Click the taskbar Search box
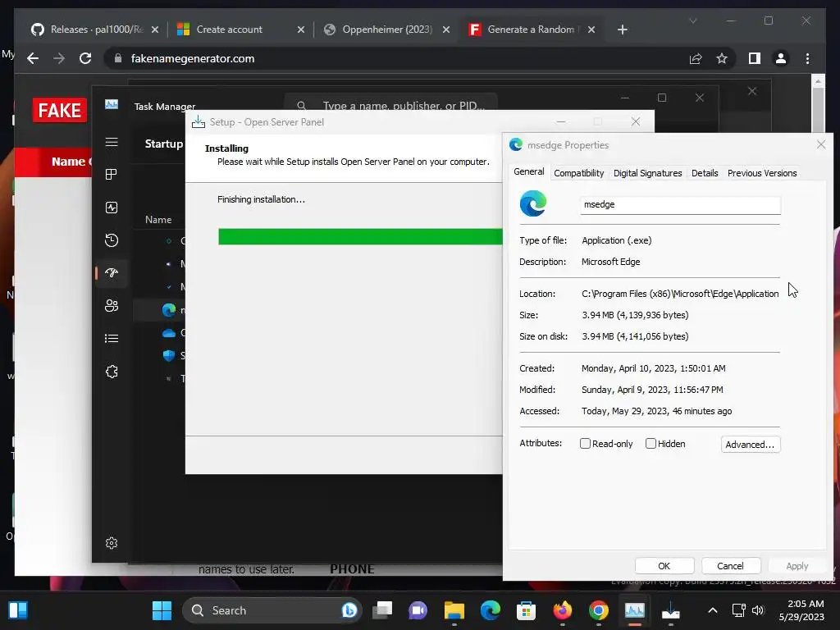 (272, 610)
